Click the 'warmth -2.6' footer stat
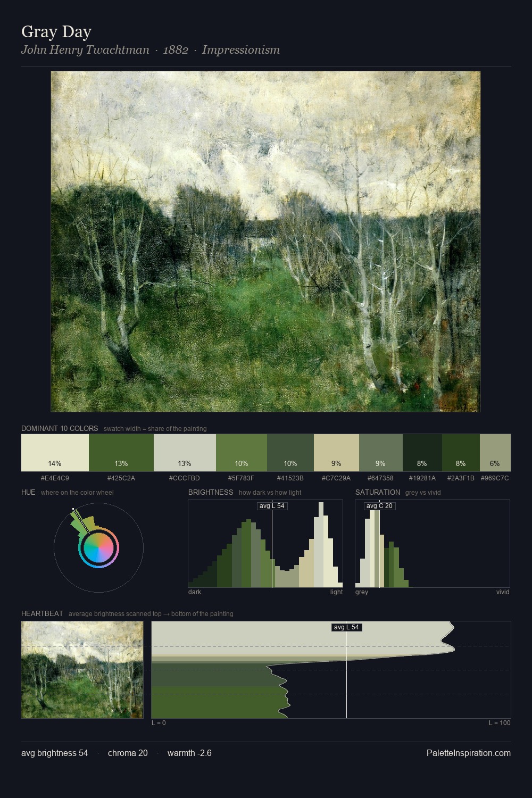This screenshot has height=798, width=532. pos(189,753)
